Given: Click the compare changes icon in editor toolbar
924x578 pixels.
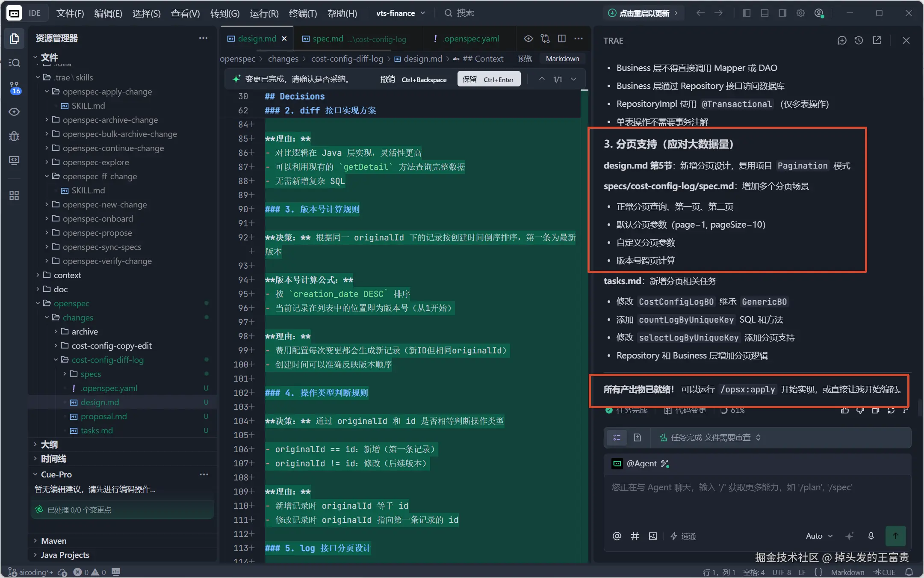Looking at the screenshot, I should pyautogui.click(x=545, y=39).
